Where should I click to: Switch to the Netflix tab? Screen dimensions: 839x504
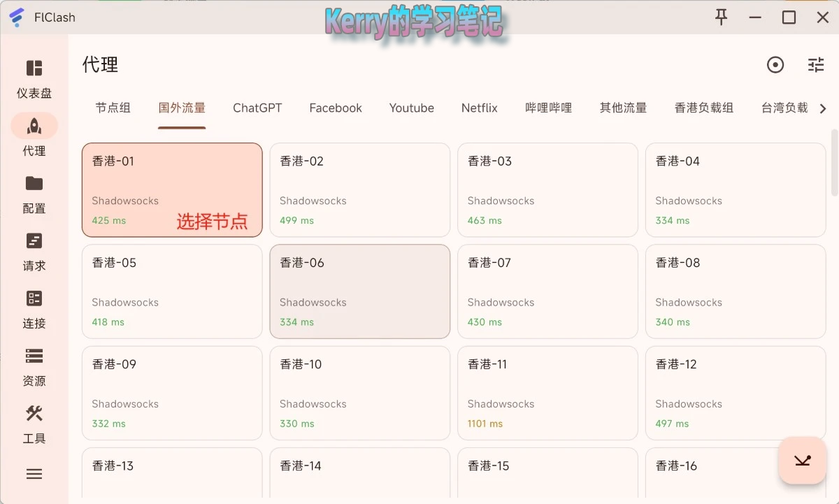tap(480, 108)
